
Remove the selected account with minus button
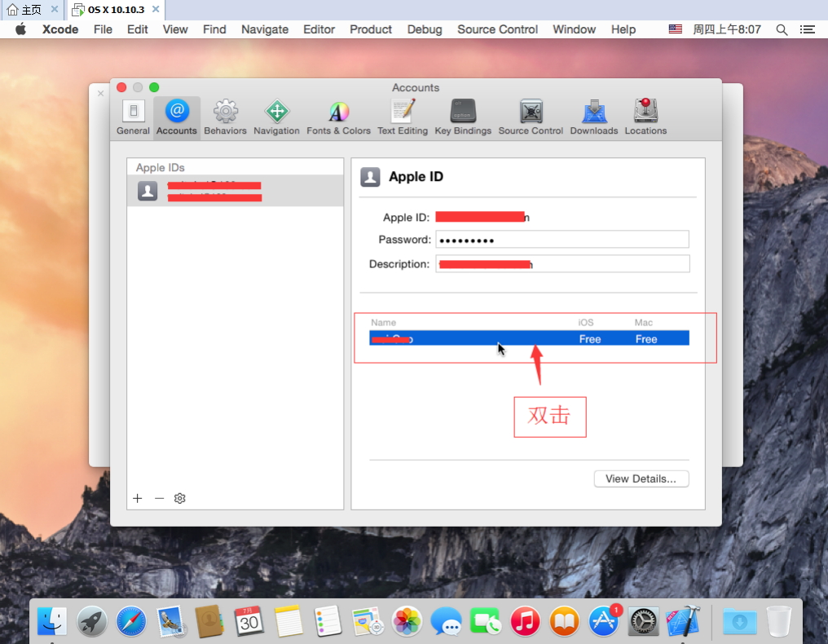coord(160,498)
